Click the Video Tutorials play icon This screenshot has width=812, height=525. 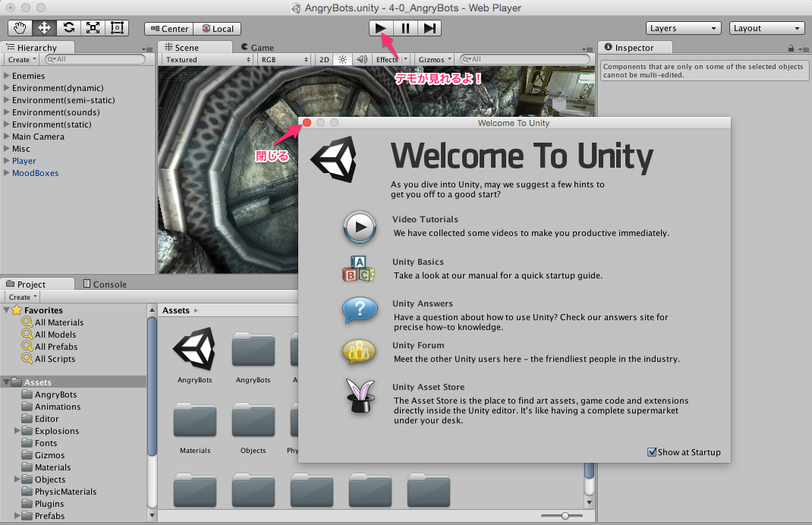click(x=359, y=226)
